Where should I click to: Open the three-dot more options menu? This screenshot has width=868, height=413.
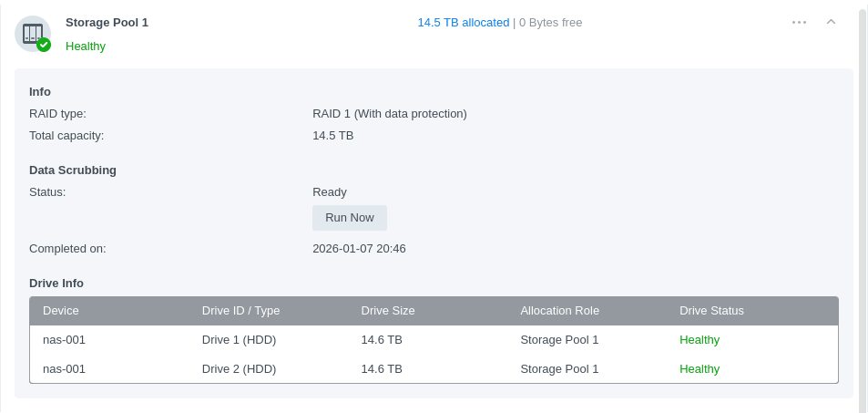(x=799, y=22)
